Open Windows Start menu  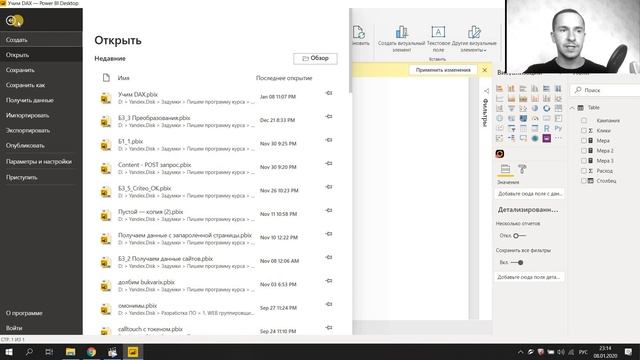click(9, 352)
